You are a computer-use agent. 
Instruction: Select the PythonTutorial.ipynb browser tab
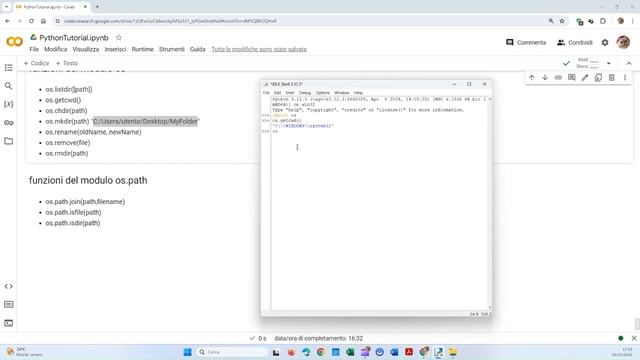[x=51, y=7]
